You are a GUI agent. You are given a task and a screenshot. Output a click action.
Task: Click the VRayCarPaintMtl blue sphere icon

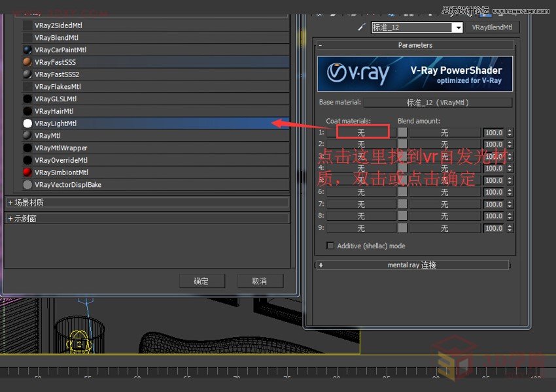point(27,50)
